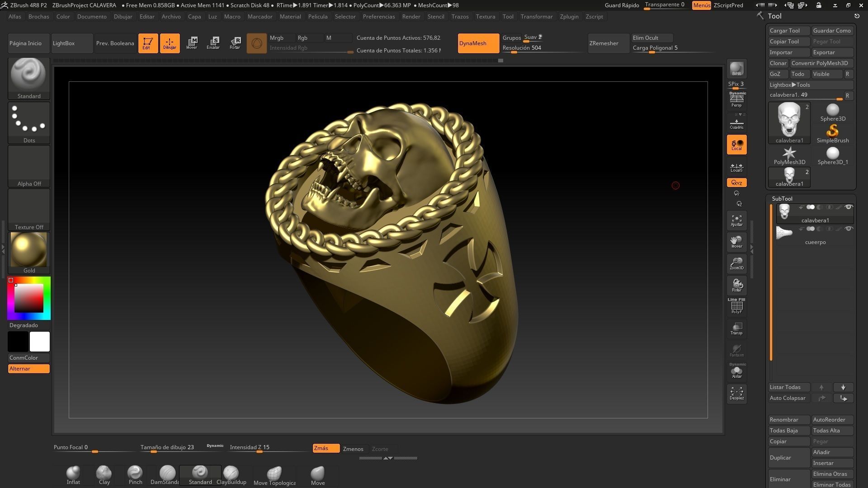Pick a hue in the color picker square
This screenshot has height=488, width=868.
[x=29, y=298]
